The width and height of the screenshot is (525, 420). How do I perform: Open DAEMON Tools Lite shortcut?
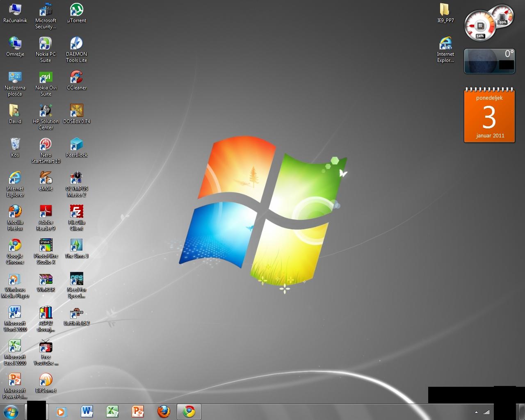click(x=76, y=50)
